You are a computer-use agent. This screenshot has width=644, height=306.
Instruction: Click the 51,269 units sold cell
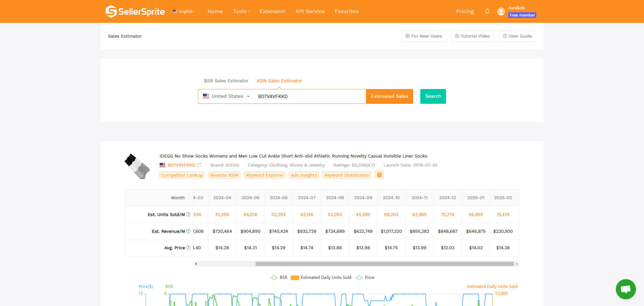(222, 215)
